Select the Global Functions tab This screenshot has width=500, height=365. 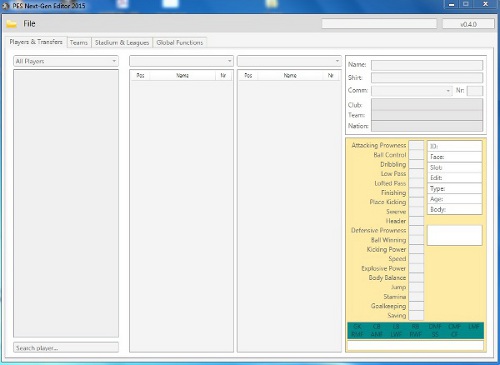point(180,43)
